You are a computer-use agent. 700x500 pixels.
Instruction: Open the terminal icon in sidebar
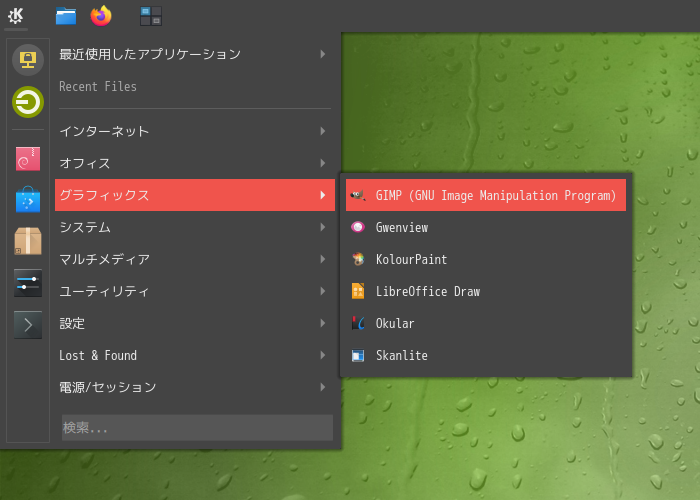(28, 325)
